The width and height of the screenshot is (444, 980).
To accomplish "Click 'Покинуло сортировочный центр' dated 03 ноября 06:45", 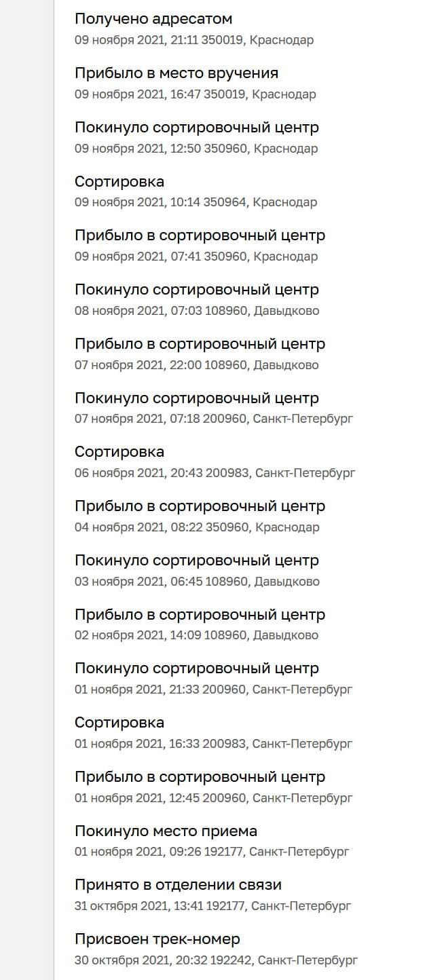I will 197,561.
